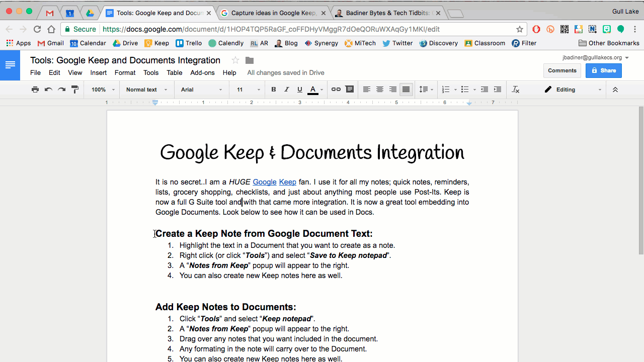Click the Insert link icon
Viewport: 644px width, 362px height.
pos(336,89)
